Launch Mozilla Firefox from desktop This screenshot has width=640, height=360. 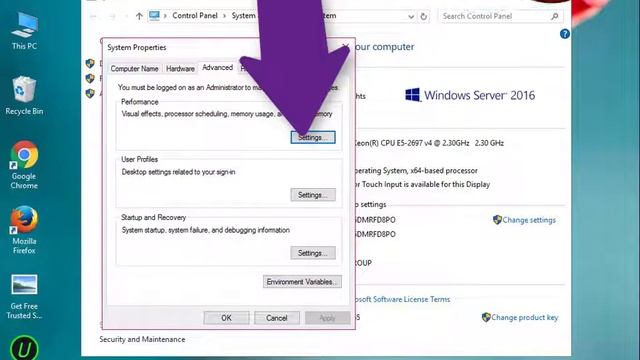pyautogui.click(x=24, y=230)
